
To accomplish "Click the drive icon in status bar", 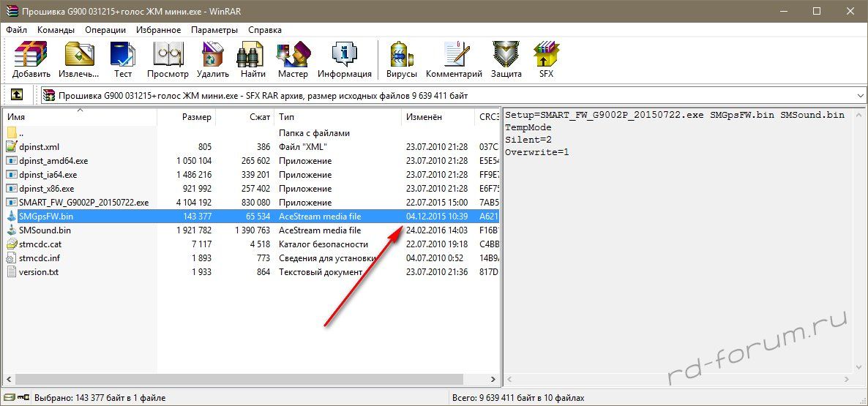I will point(10,397).
